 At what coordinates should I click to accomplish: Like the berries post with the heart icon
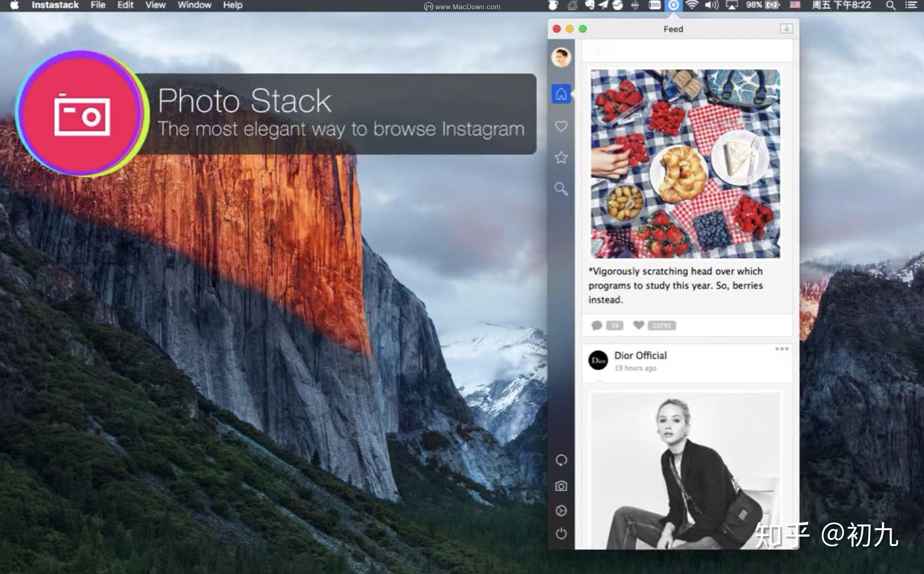(638, 325)
